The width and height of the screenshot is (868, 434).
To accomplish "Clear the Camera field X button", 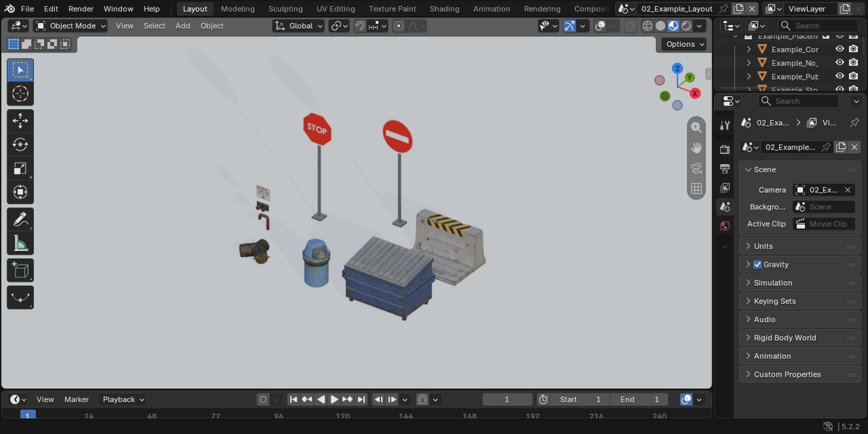I will [x=848, y=190].
